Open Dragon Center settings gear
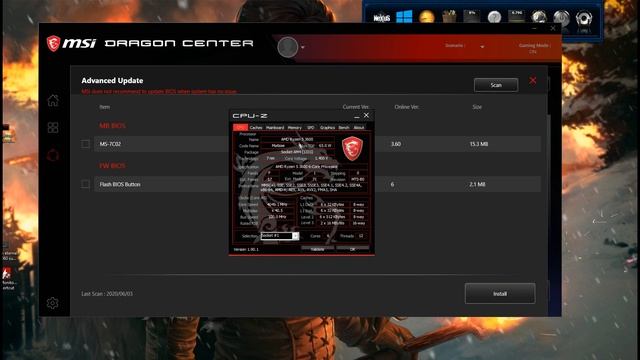640x360 pixels. pyautogui.click(x=53, y=303)
